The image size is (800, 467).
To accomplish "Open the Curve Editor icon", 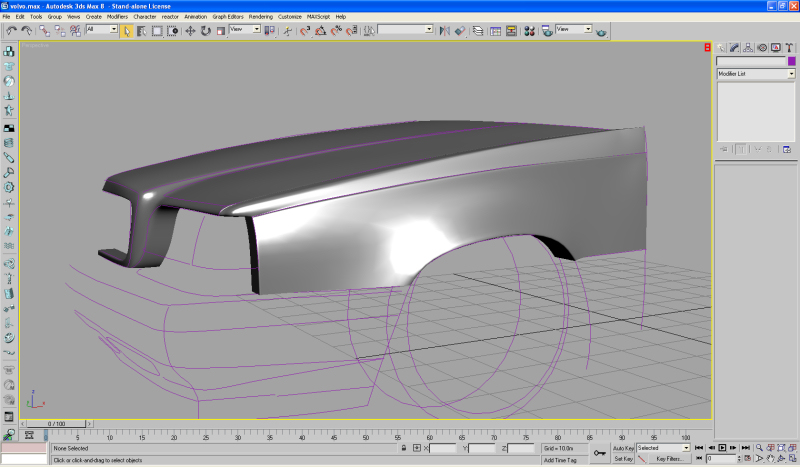I will click(x=495, y=31).
